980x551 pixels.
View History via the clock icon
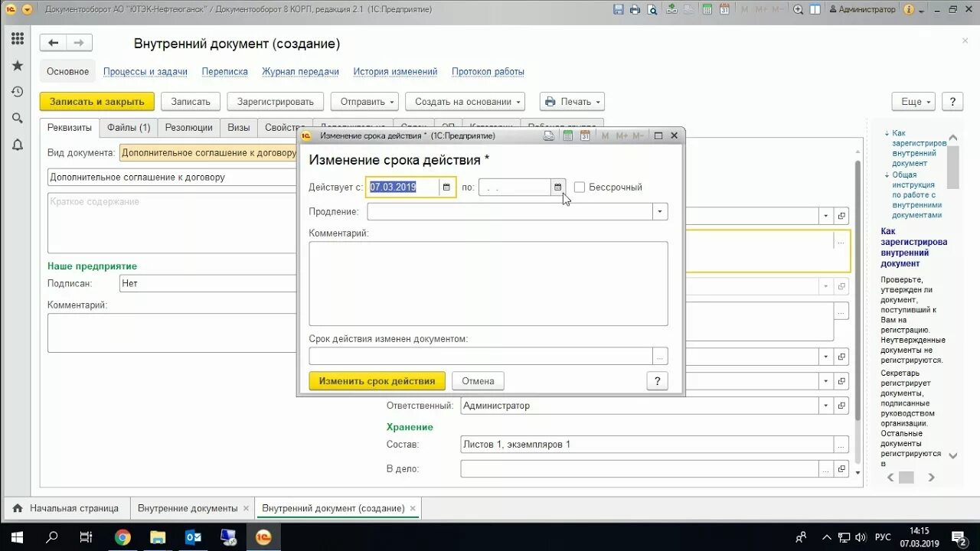pos(17,91)
